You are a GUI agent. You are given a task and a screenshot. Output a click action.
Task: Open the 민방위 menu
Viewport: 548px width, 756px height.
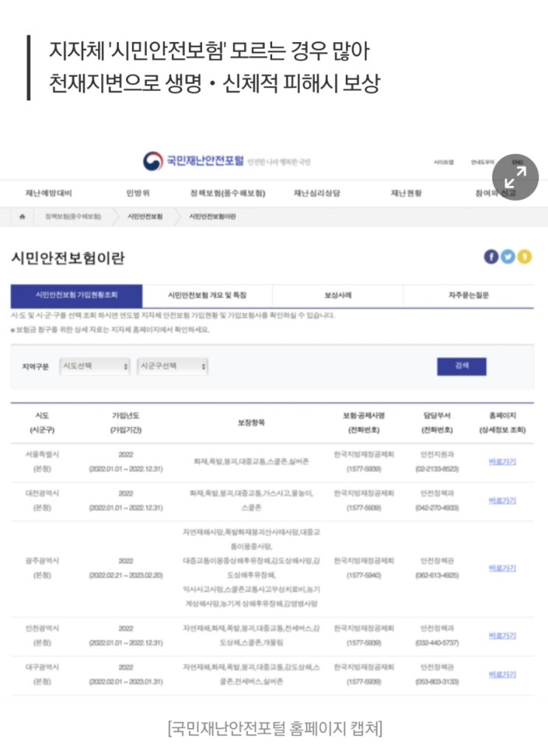pyautogui.click(x=138, y=193)
